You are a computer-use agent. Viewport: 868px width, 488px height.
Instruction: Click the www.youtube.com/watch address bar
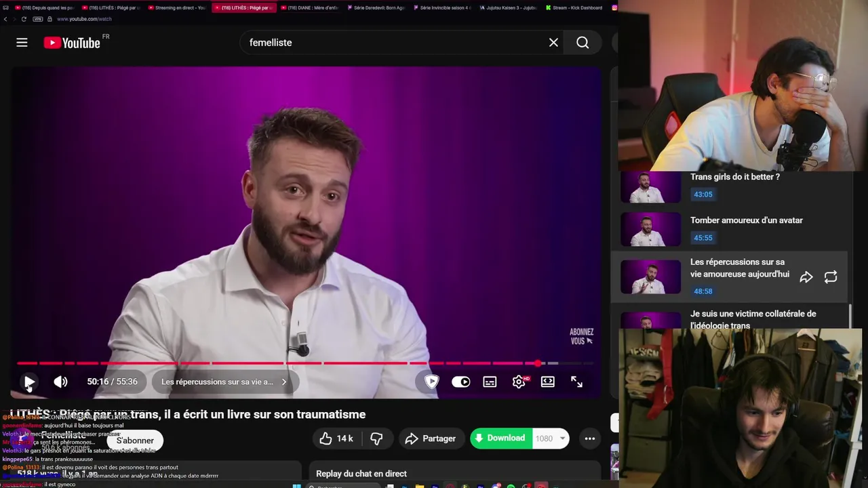click(x=84, y=19)
